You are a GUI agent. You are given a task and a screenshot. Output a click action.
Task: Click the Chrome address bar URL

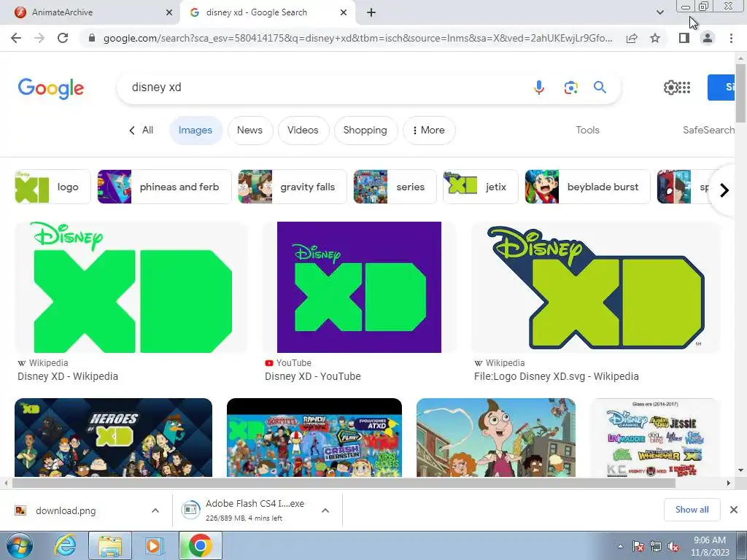point(357,38)
